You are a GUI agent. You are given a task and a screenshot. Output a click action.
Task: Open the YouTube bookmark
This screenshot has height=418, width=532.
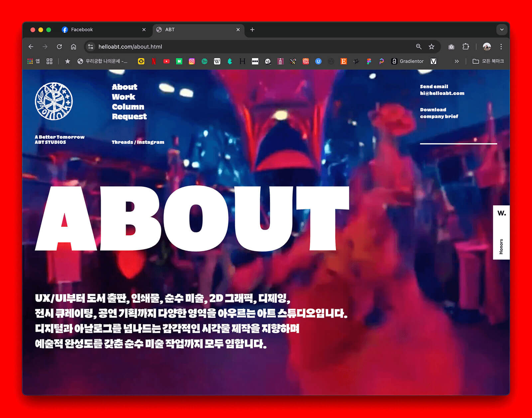[166, 61]
